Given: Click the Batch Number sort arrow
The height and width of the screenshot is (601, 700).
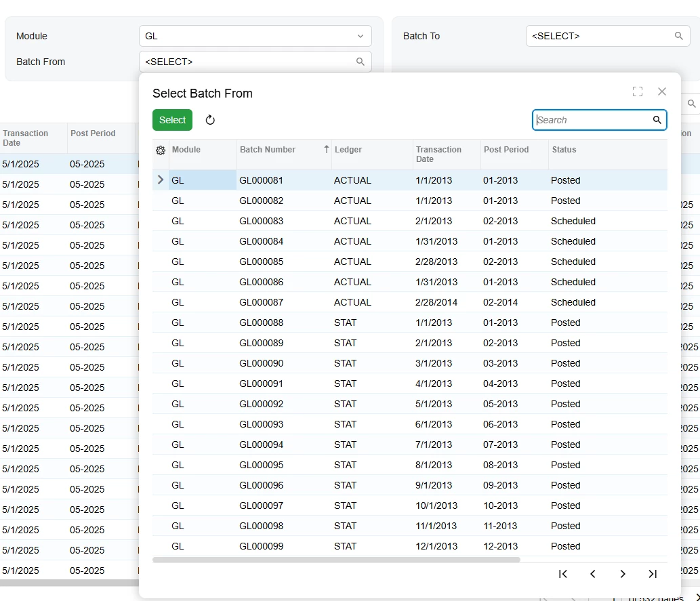Looking at the screenshot, I should point(327,150).
